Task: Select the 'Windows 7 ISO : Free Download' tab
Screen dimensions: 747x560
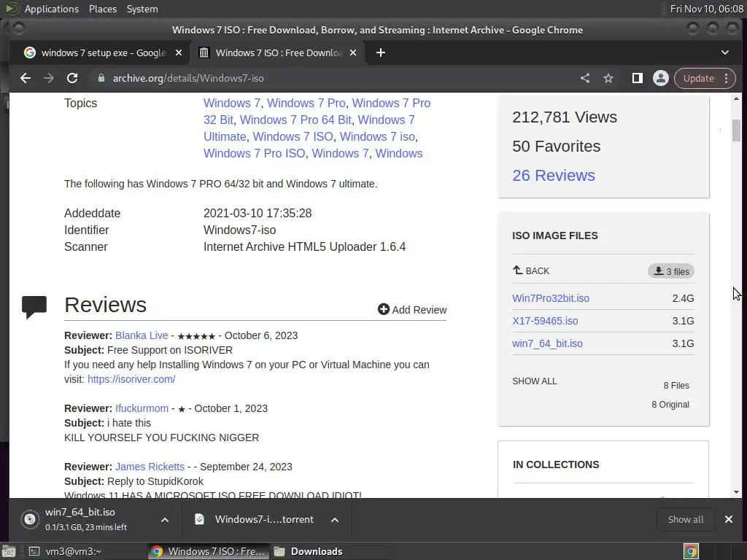Action: (279, 52)
